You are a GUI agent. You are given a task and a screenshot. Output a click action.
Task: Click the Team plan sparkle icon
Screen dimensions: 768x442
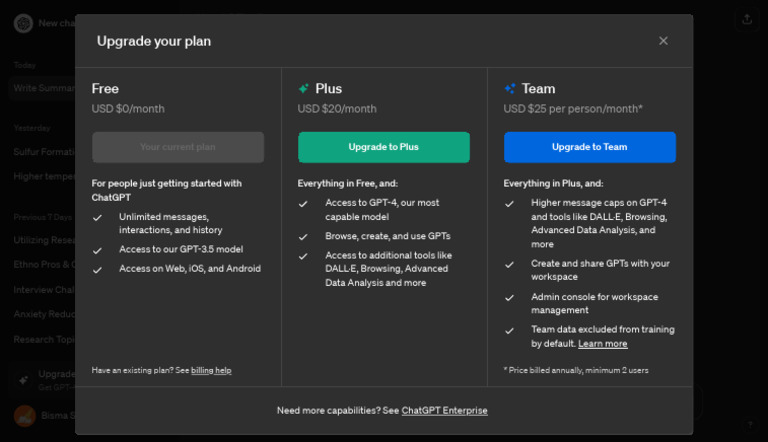coord(510,88)
